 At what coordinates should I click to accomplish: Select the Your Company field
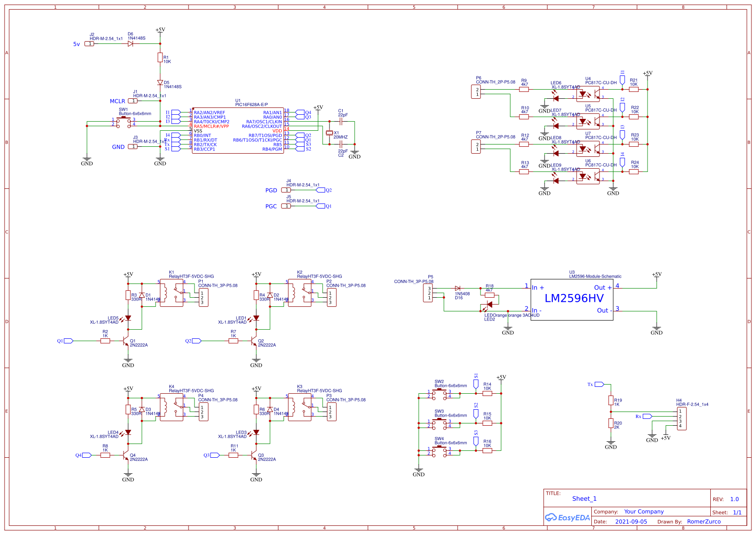click(x=643, y=511)
